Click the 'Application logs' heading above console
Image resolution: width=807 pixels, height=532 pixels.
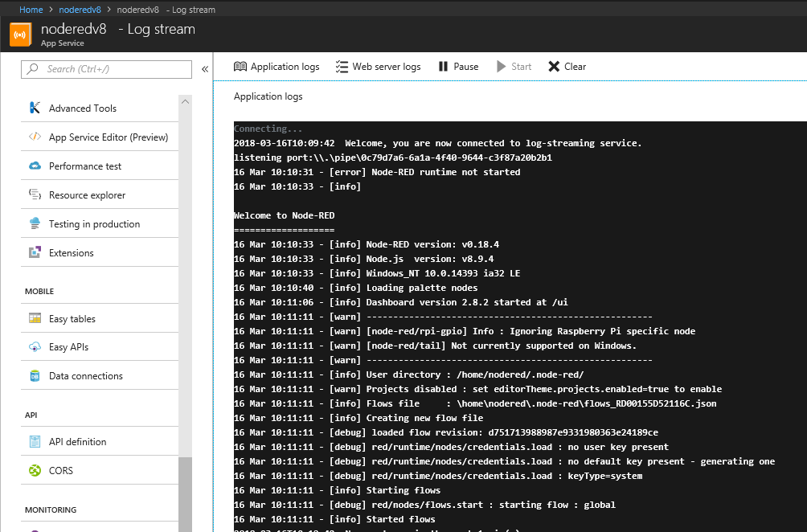tap(268, 96)
